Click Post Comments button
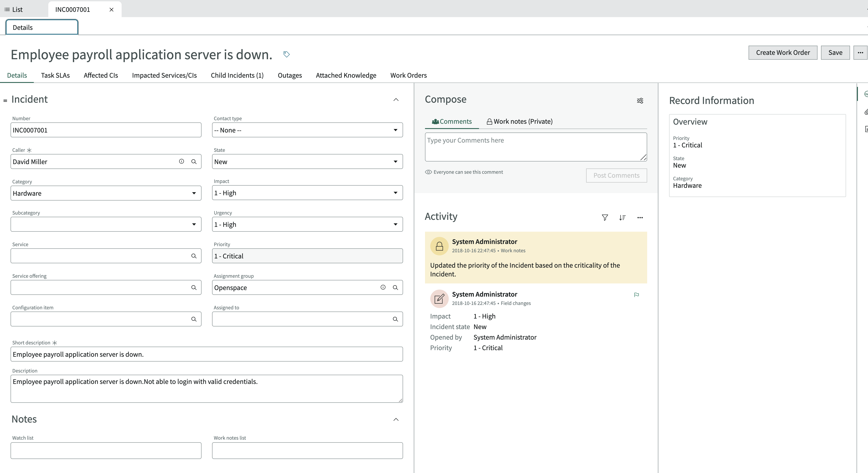Viewport: 868px width, 473px height. click(616, 175)
